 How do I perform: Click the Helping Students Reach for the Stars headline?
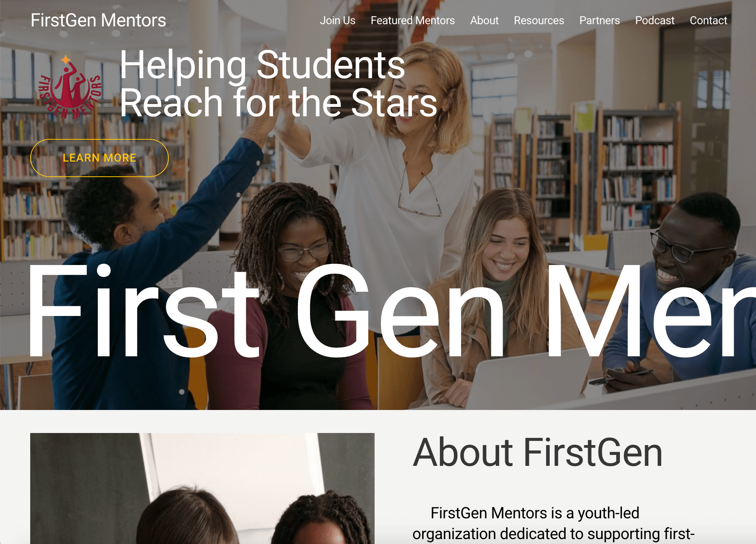pyautogui.click(x=279, y=83)
